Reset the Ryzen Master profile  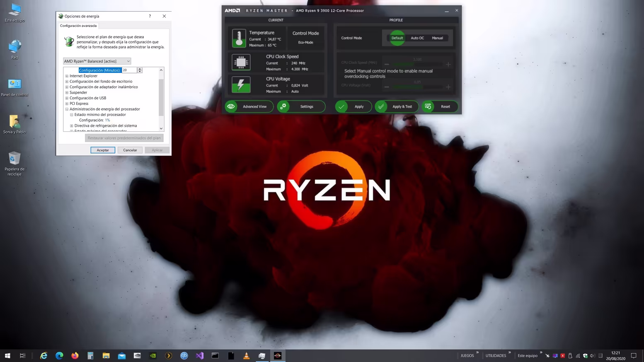click(x=440, y=106)
